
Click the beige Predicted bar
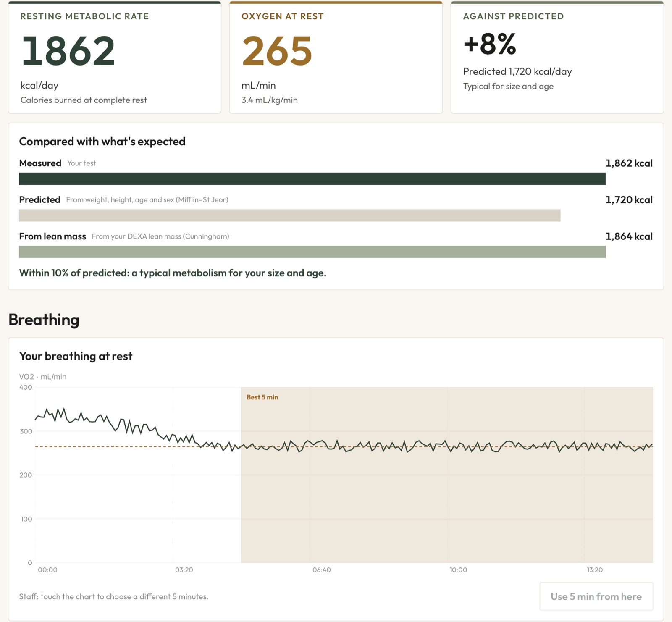tap(290, 215)
